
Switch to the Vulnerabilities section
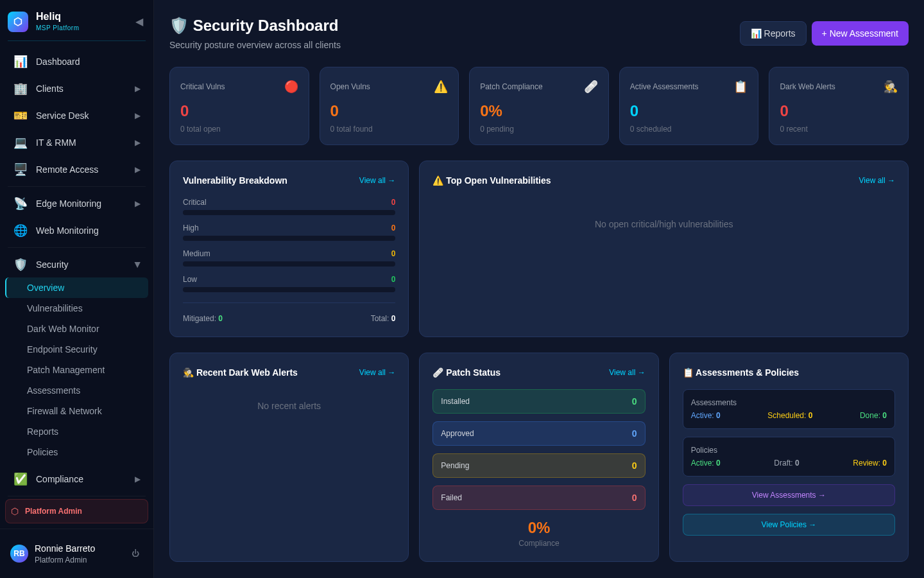[x=55, y=308]
